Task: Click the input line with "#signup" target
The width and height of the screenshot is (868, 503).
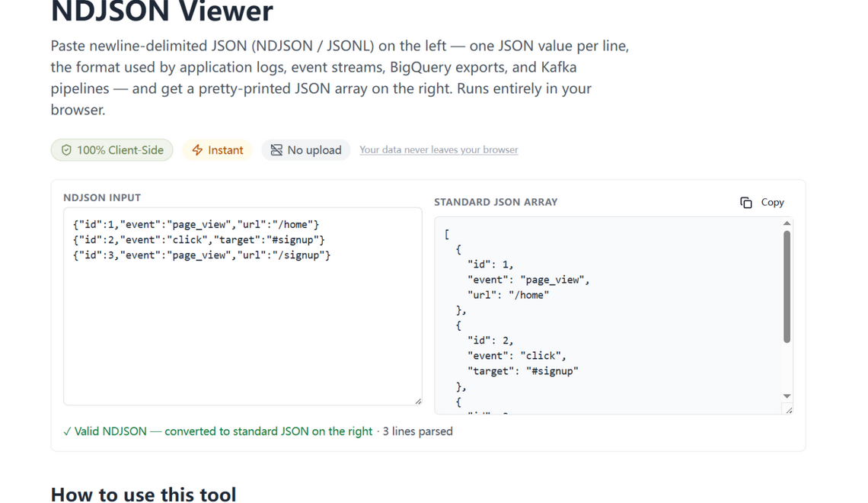Action: point(199,240)
